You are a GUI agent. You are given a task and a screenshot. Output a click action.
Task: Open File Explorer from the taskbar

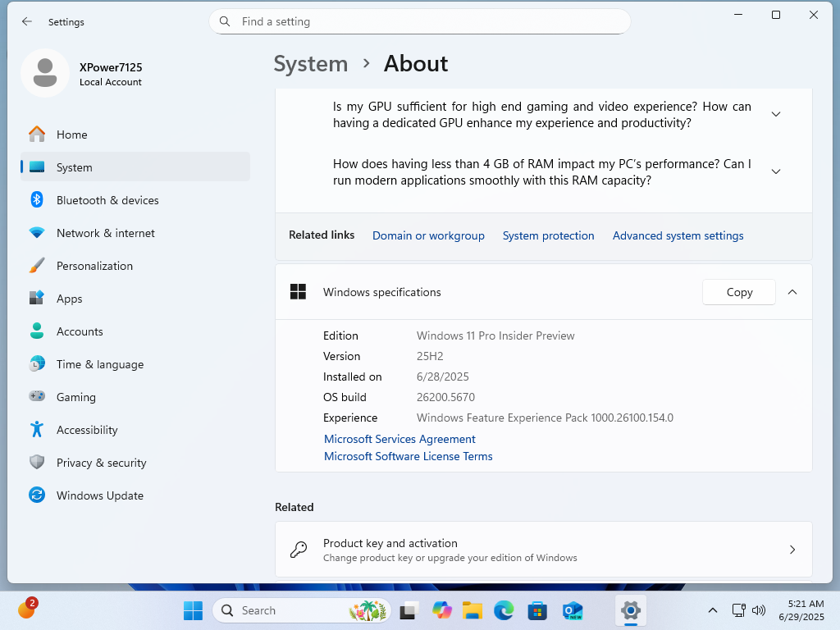[472, 610]
